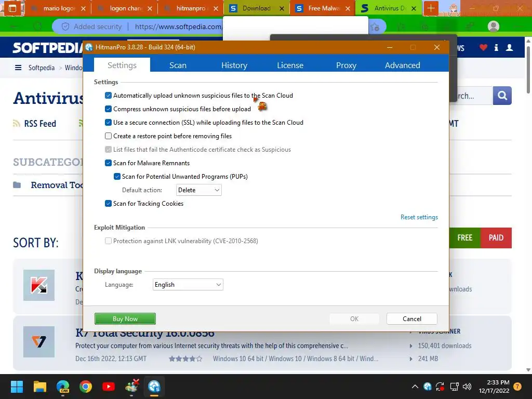Select the Settings tab

[x=122, y=65]
